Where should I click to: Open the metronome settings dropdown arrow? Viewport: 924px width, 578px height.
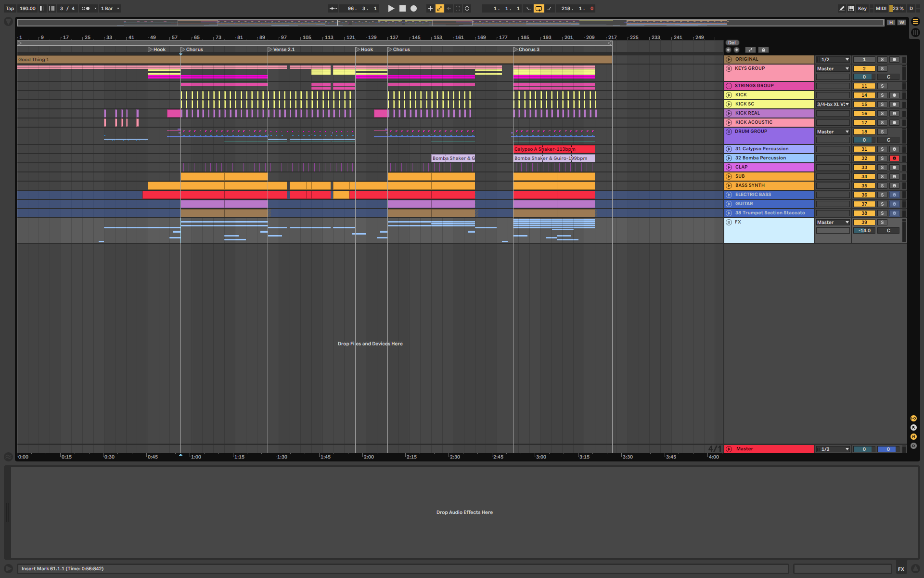pos(95,8)
